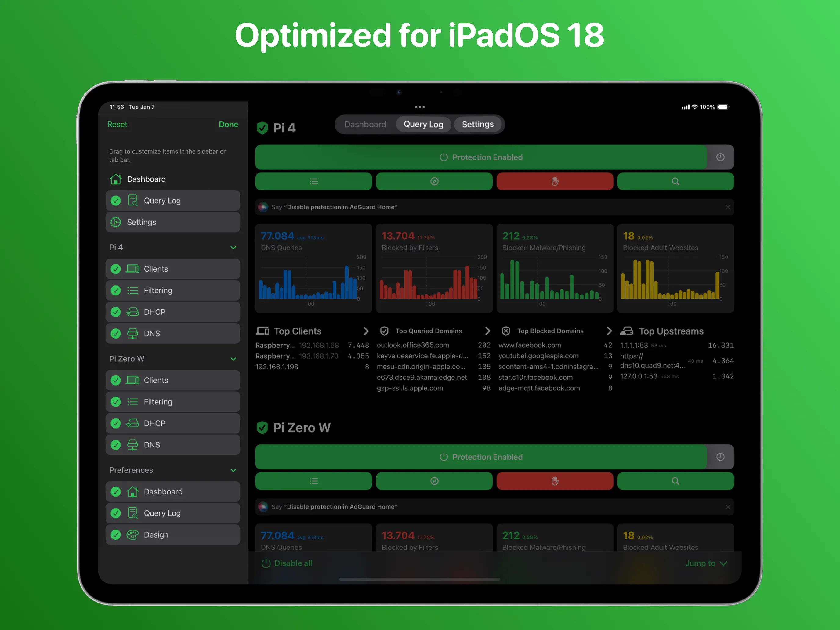This screenshot has width=840, height=630.
Task: Collapse the Pi 4 sidebar section
Action: [x=233, y=248]
